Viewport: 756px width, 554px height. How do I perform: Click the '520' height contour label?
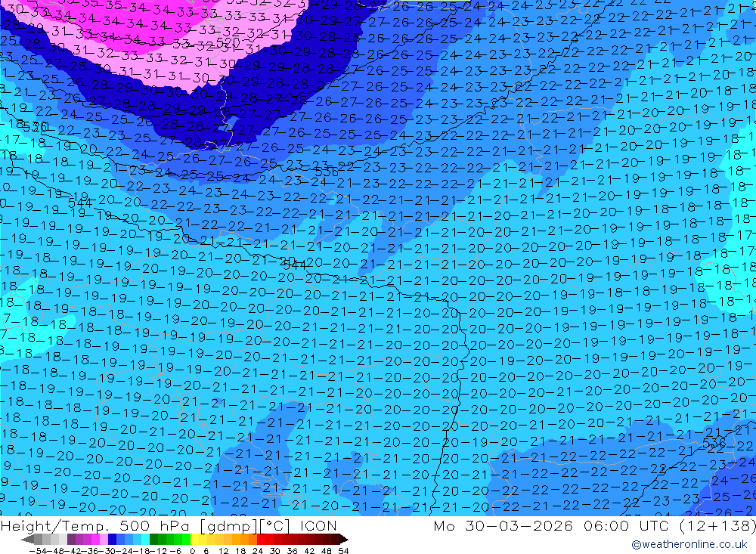(x=228, y=43)
